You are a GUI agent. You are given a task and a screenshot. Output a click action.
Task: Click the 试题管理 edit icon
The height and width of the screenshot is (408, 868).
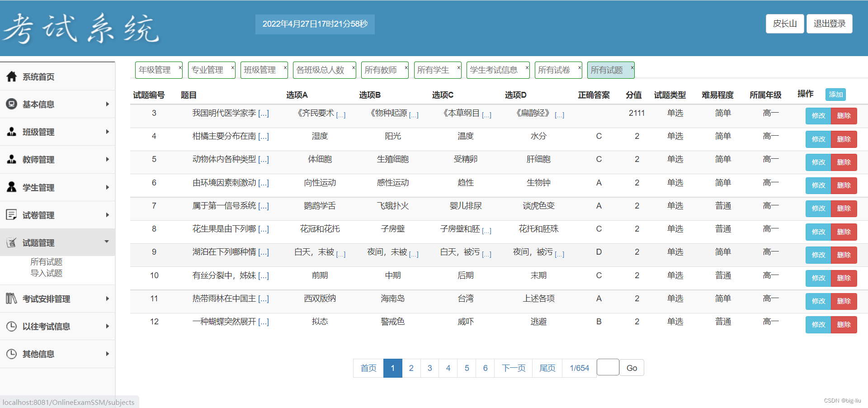click(x=12, y=242)
